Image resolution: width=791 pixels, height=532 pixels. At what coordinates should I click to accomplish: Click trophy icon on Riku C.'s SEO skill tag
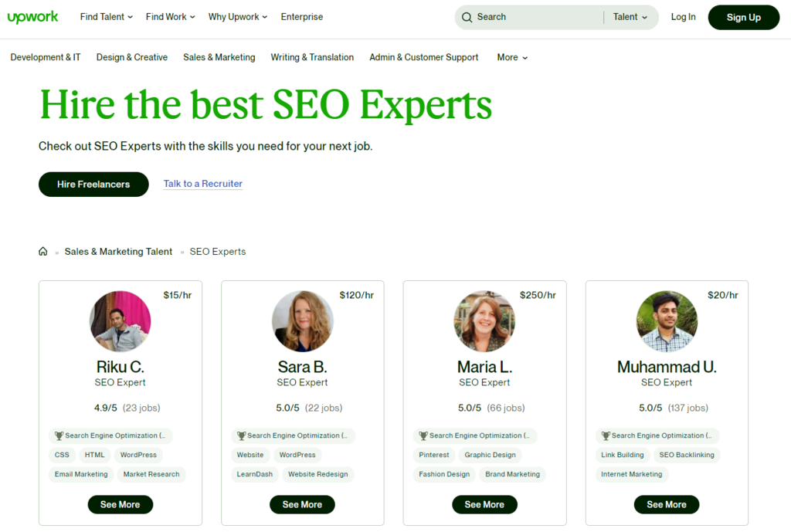tap(59, 435)
